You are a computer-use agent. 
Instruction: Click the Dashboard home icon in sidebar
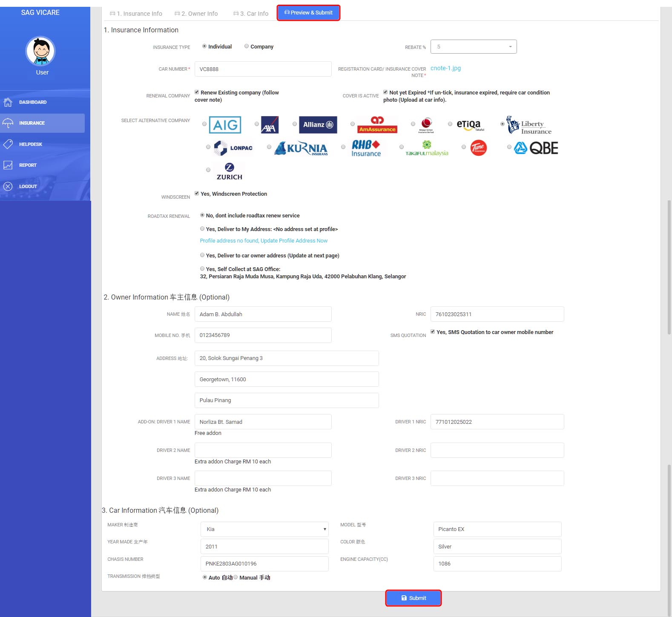(8, 102)
